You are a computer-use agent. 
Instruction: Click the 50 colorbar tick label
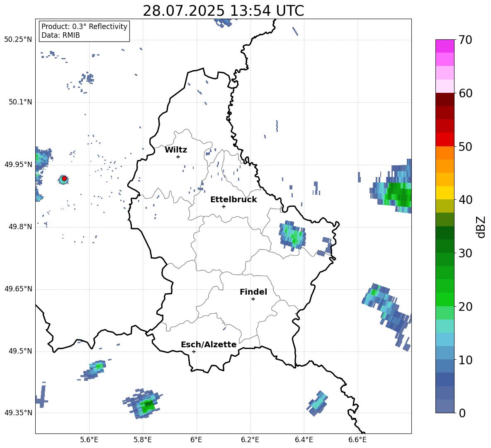[x=465, y=147]
